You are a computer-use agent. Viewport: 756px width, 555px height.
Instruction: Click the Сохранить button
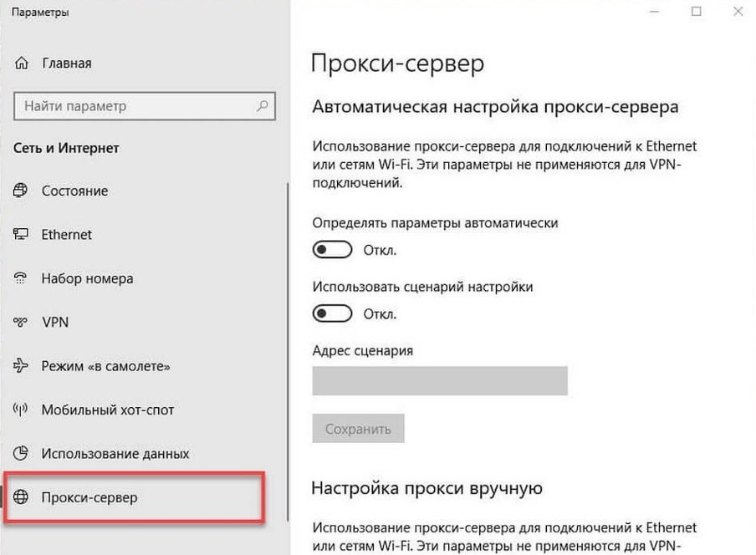pos(358,428)
